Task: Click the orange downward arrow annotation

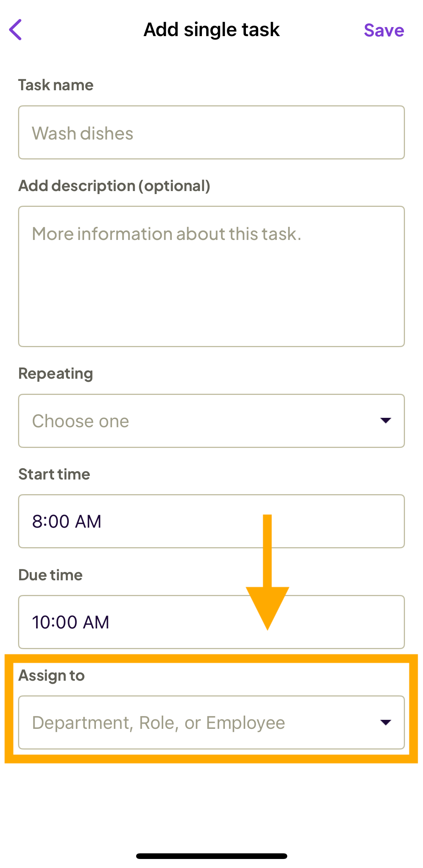Action: pos(267,572)
